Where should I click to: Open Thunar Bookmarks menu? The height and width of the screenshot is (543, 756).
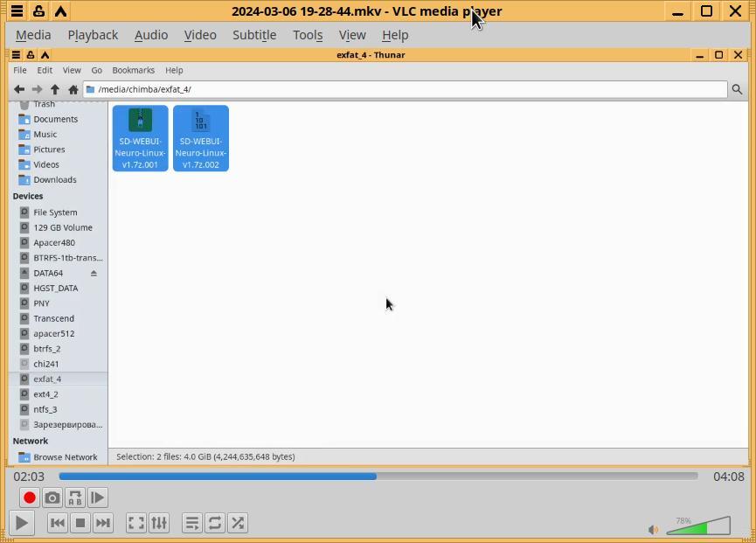(x=134, y=71)
